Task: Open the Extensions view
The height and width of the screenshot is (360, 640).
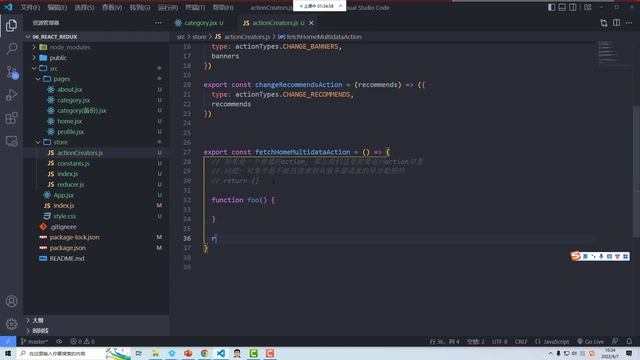Action: tap(11, 118)
